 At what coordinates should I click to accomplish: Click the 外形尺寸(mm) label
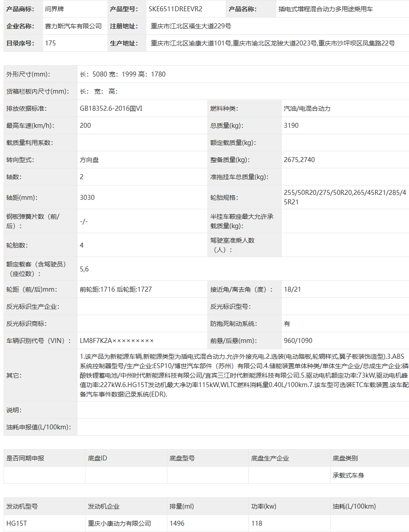click(x=28, y=74)
